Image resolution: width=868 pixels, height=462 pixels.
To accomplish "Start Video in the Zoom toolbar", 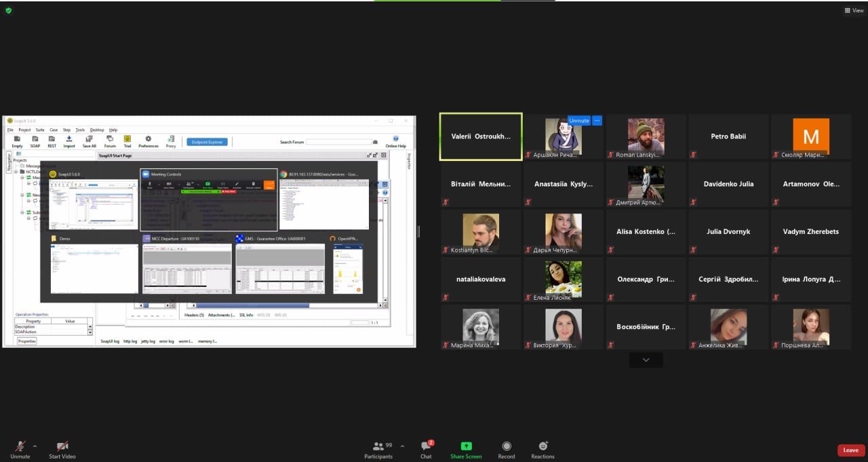I will coord(62,449).
